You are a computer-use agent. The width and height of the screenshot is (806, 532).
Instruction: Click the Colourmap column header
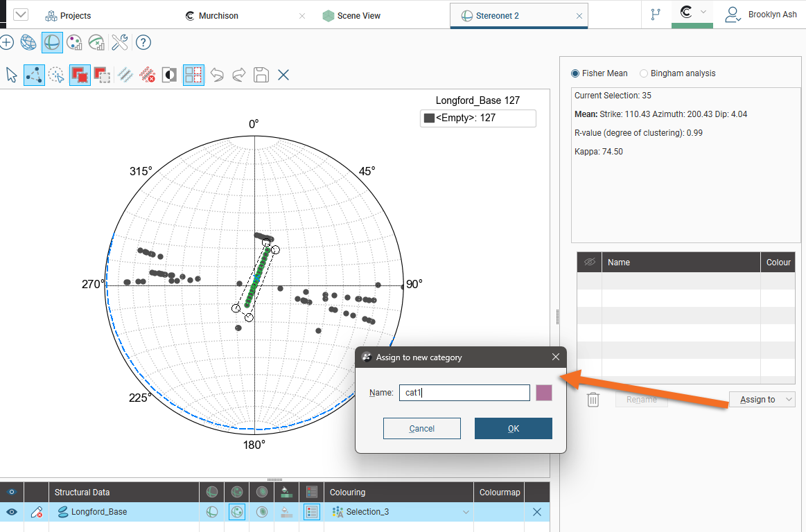click(500, 493)
